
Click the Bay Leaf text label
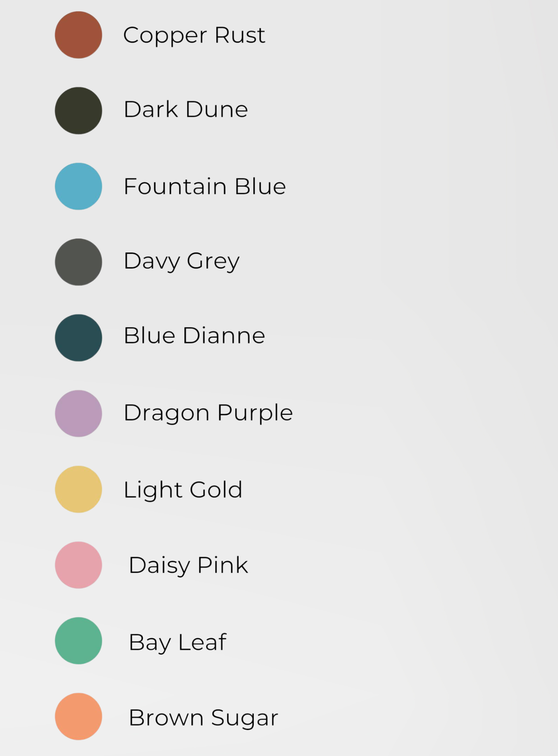click(x=177, y=642)
